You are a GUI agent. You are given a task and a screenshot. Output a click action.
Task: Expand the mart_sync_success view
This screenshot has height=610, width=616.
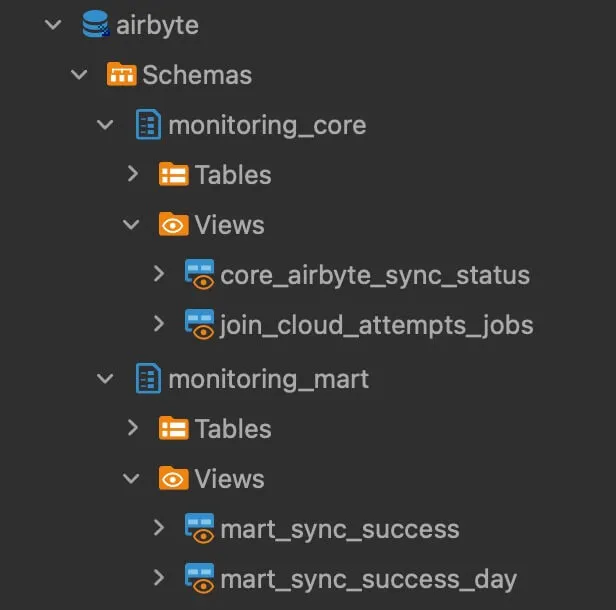click(159, 528)
